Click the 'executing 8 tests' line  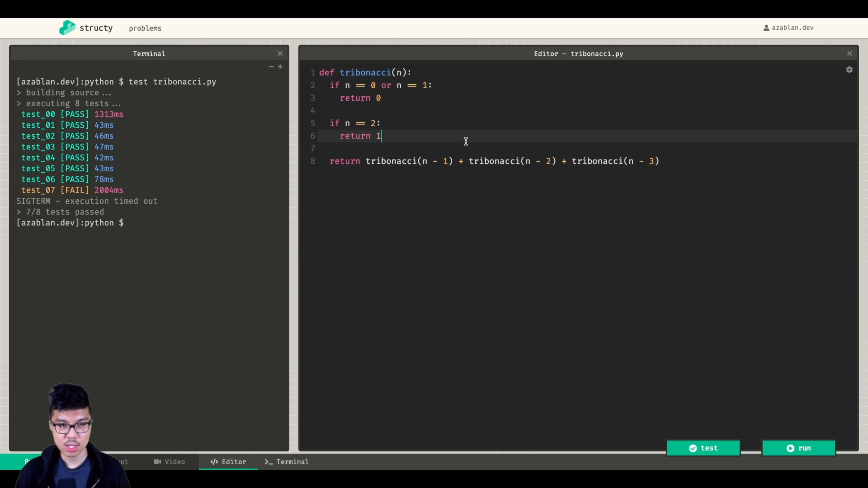point(68,103)
